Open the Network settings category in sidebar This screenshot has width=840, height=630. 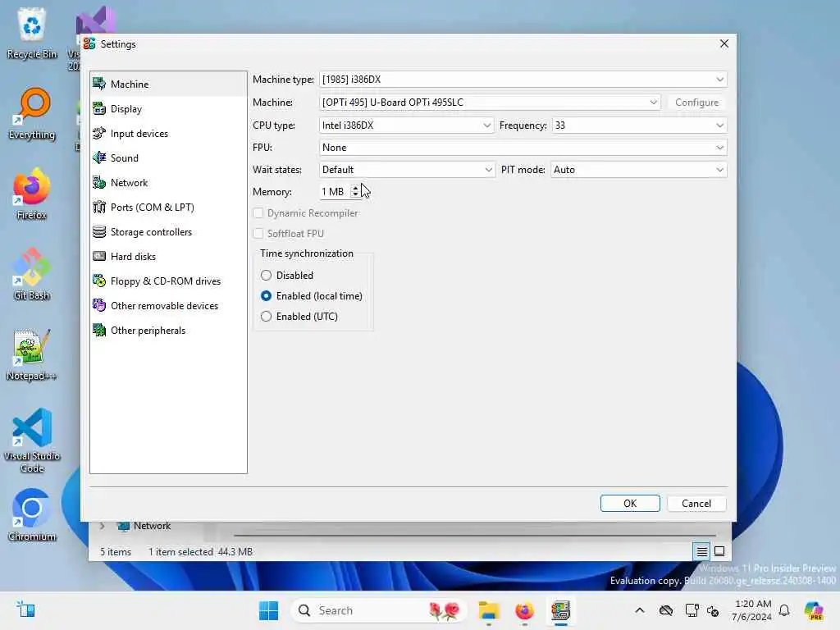click(x=168, y=183)
